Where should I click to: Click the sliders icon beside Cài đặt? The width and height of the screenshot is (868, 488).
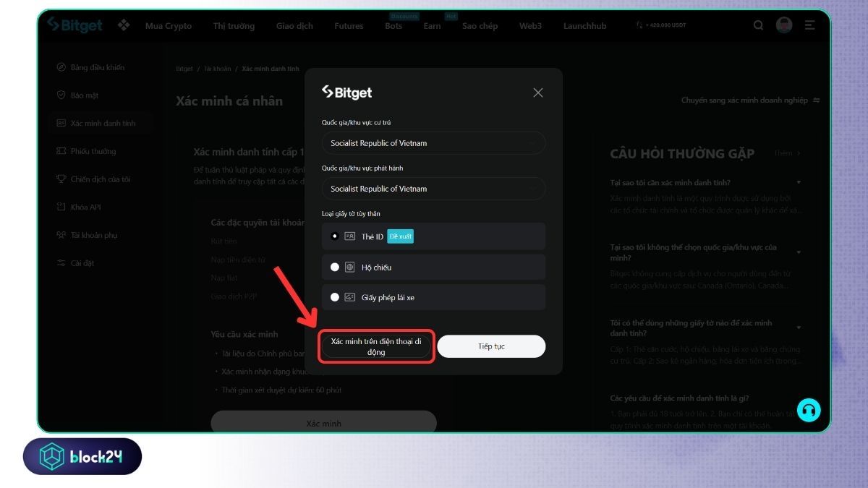(x=61, y=263)
